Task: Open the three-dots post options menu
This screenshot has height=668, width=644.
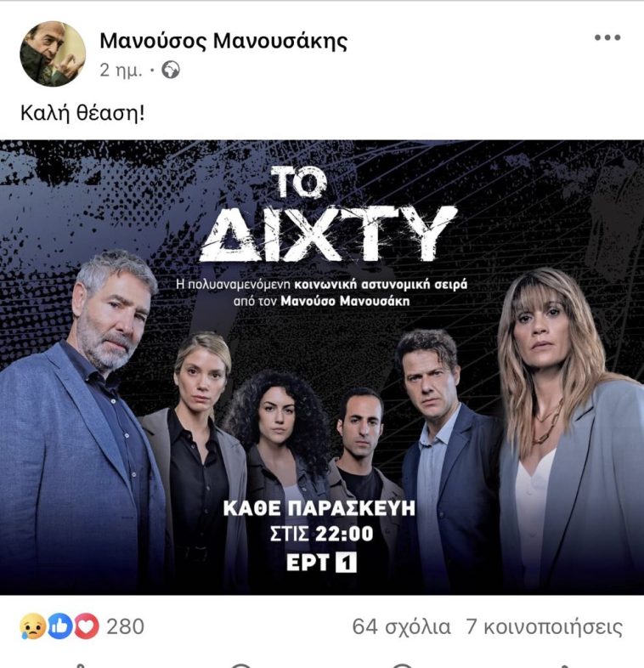Action: tap(607, 38)
